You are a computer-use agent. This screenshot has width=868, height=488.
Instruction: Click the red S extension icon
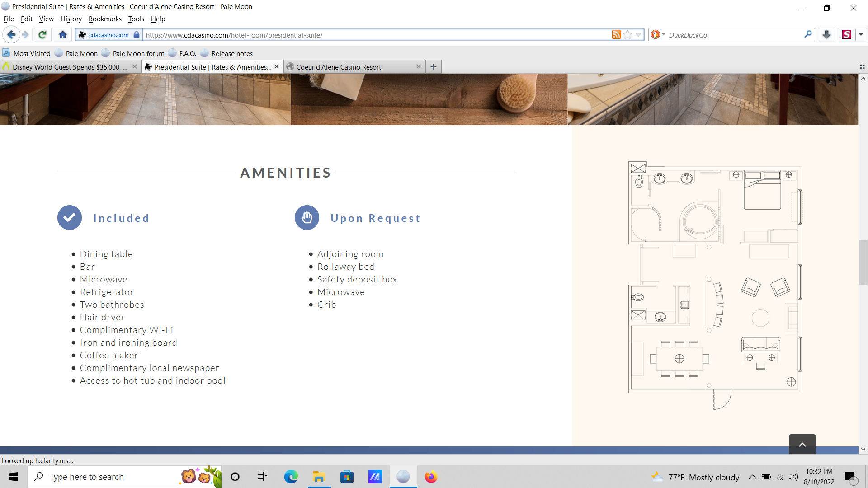point(847,35)
